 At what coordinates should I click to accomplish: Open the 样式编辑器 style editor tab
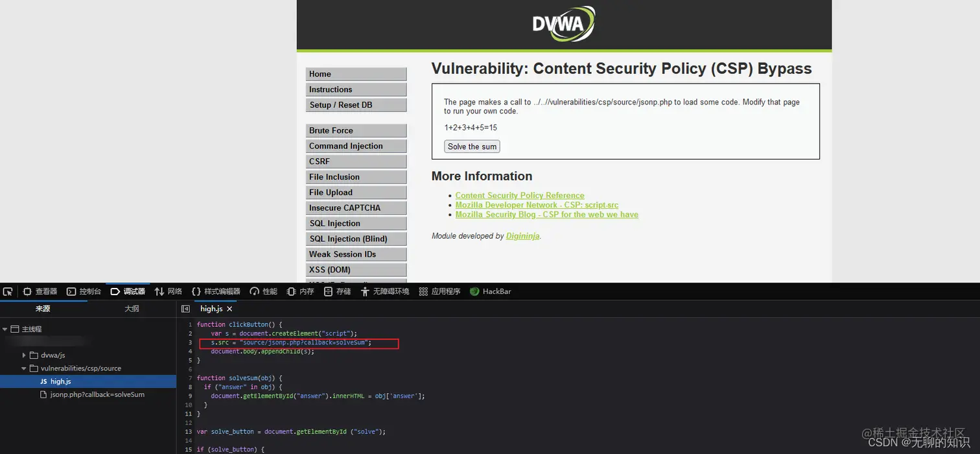point(216,292)
